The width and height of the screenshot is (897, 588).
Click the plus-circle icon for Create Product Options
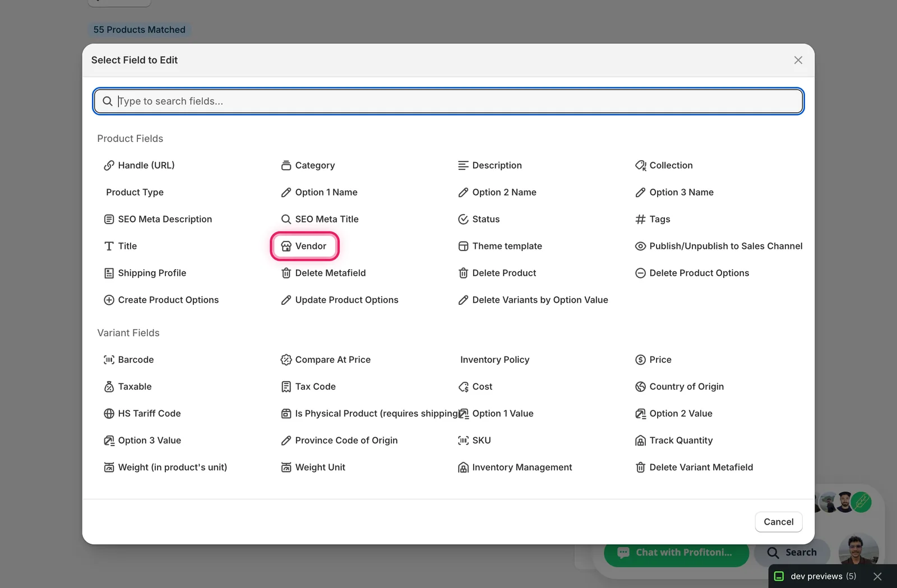point(109,300)
